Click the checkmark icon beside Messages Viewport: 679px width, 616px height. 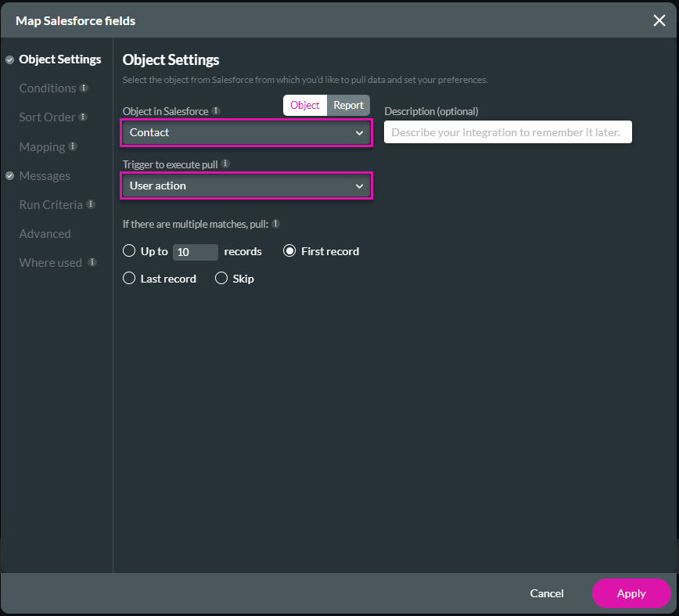coord(9,175)
